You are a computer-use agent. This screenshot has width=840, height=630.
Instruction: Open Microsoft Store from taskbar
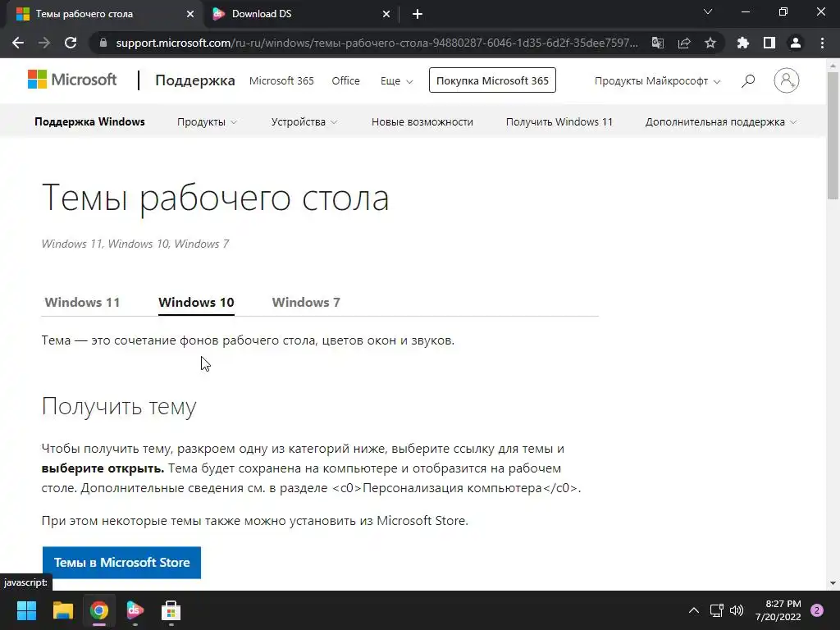coord(171,610)
